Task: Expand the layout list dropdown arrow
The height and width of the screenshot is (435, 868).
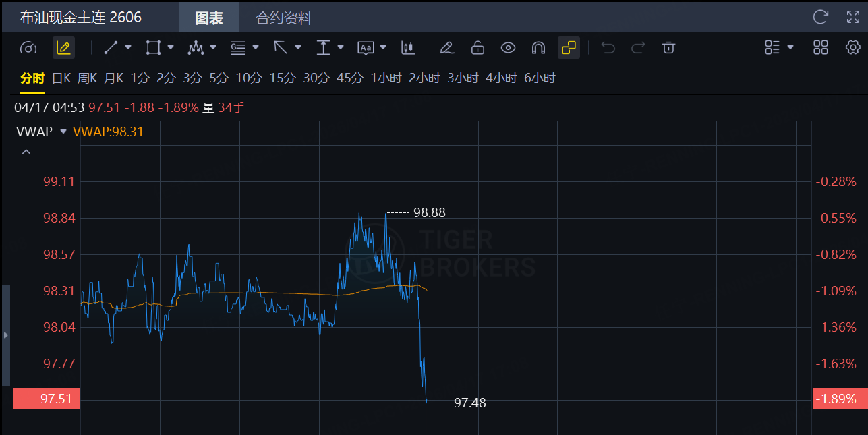Action: 790,48
